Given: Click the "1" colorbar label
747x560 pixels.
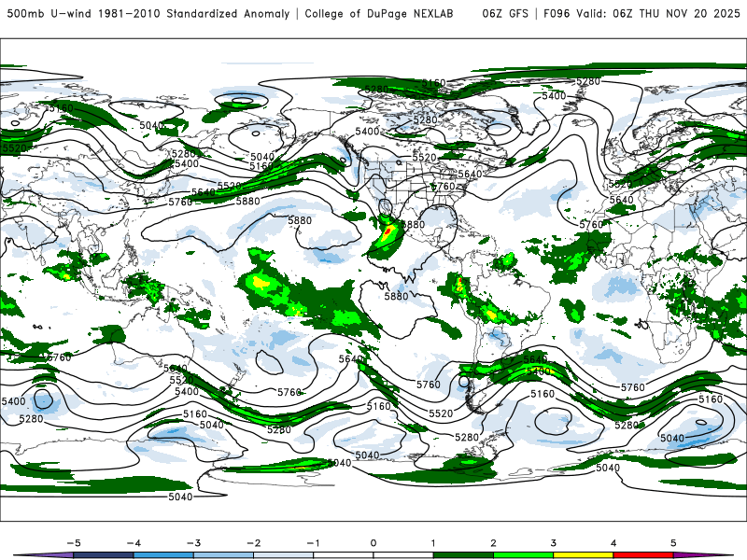Looking at the screenshot, I should pyautogui.click(x=433, y=543).
